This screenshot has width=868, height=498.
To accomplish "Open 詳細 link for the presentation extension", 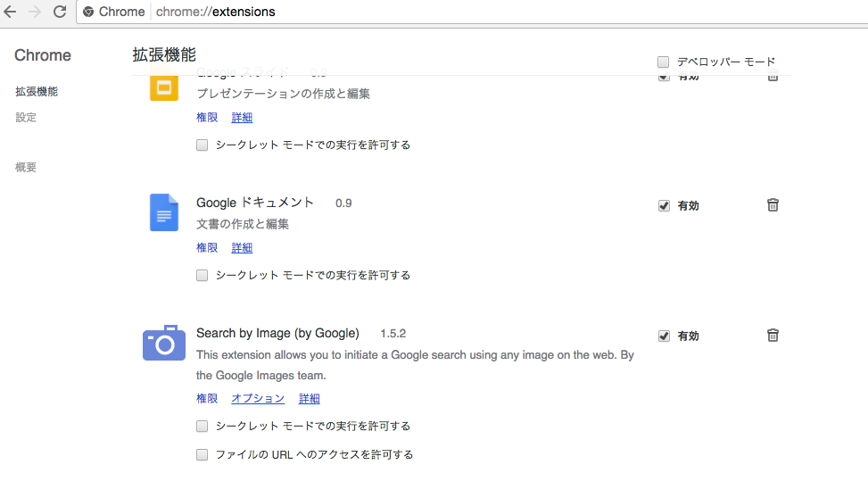I will (242, 118).
